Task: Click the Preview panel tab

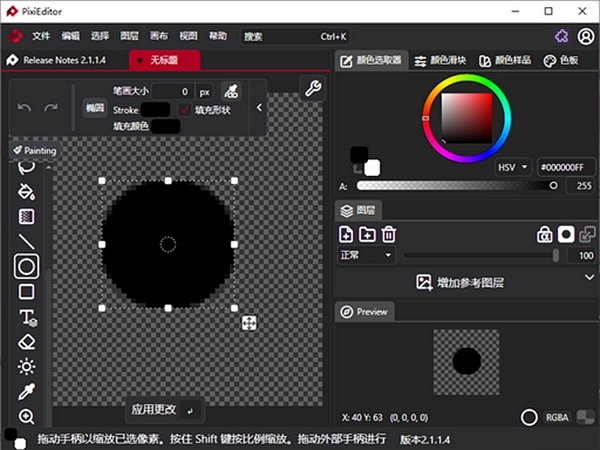Action: point(365,312)
